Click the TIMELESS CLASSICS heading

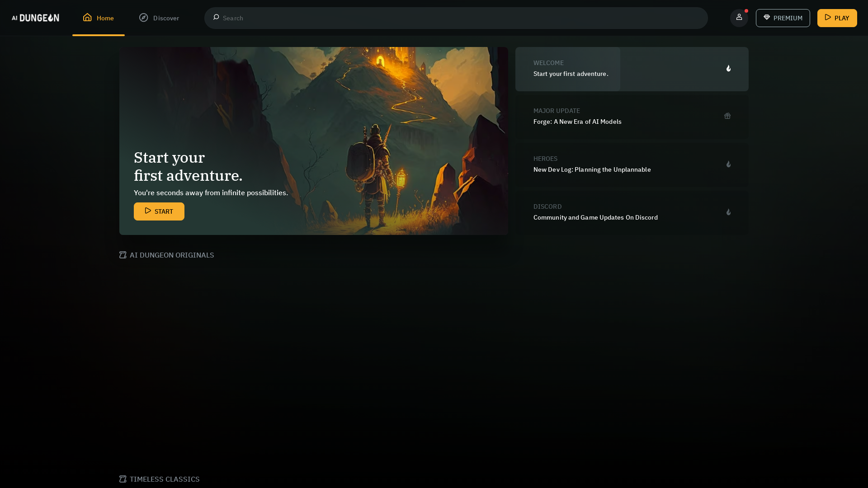tap(165, 479)
